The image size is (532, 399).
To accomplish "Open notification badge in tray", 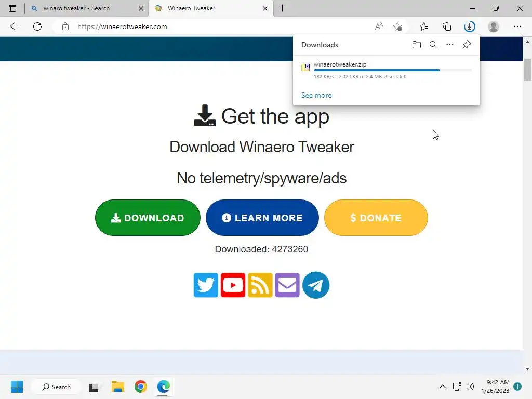I will point(517,387).
